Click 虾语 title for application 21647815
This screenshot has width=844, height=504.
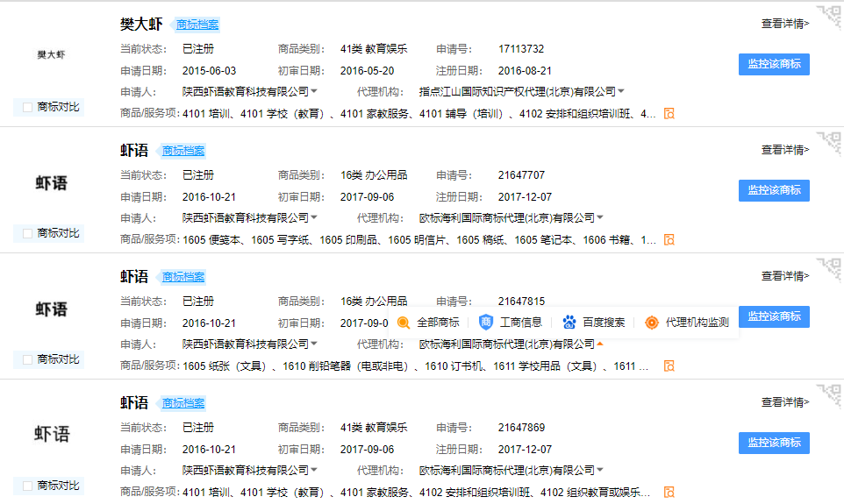[134, 277]
